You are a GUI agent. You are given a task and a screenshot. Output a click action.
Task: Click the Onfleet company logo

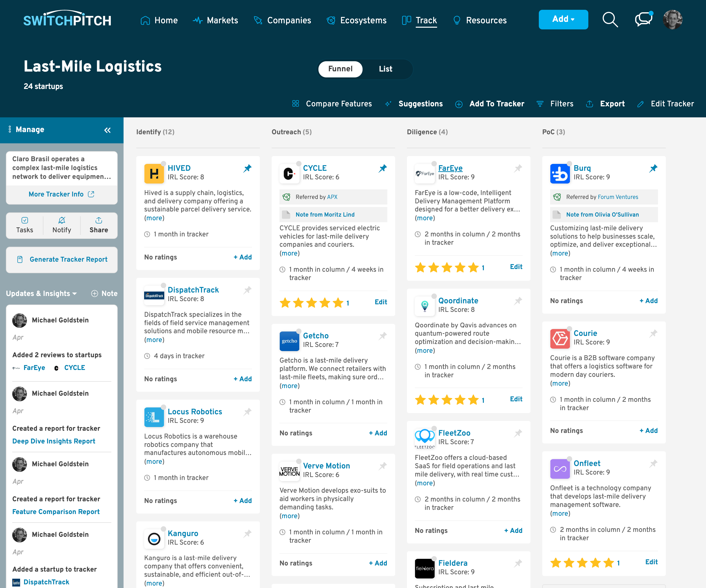point(560,469)
